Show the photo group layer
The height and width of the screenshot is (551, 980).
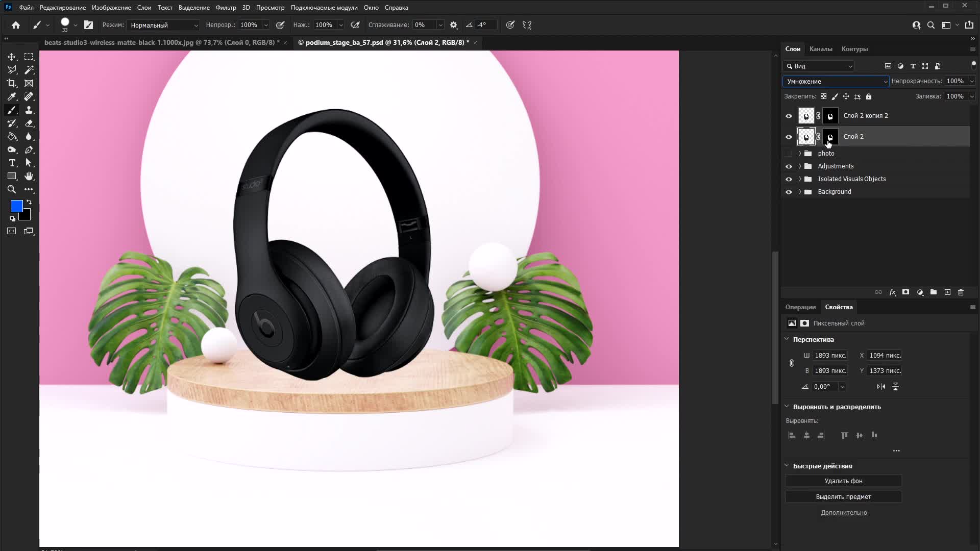coord(789,154)
